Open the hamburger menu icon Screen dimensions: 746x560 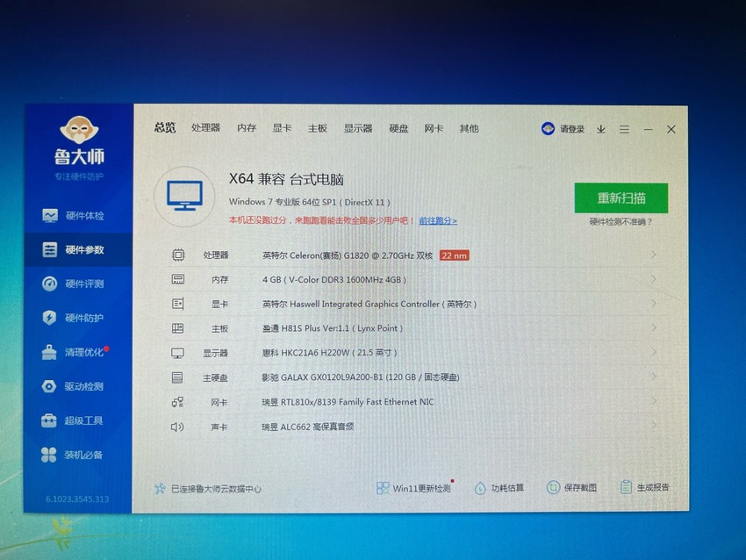[624, 129]
